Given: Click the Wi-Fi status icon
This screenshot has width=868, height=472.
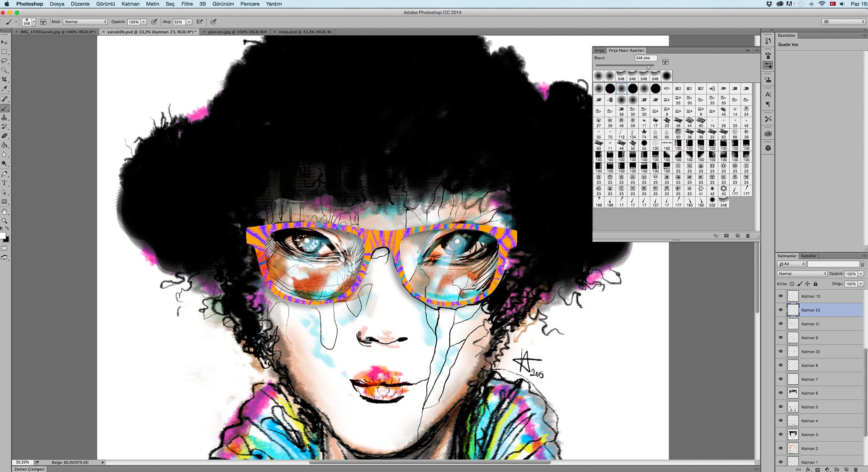Looking at the screenshot, I should 822,4.
